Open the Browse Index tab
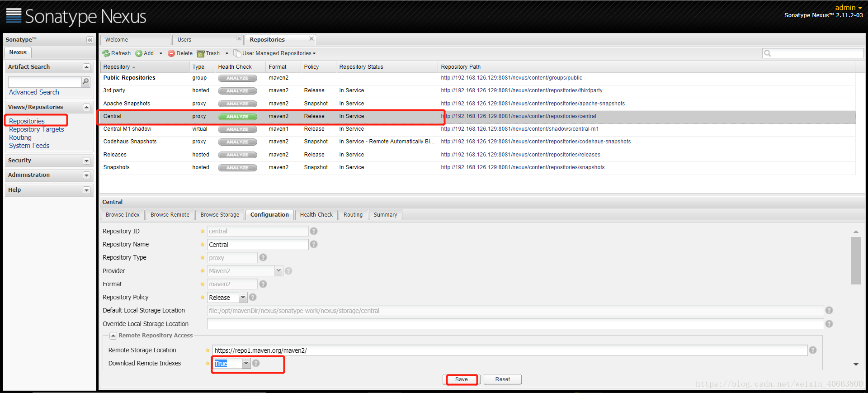This screenshot has height=393, width=868. click(x=123, y=215)
